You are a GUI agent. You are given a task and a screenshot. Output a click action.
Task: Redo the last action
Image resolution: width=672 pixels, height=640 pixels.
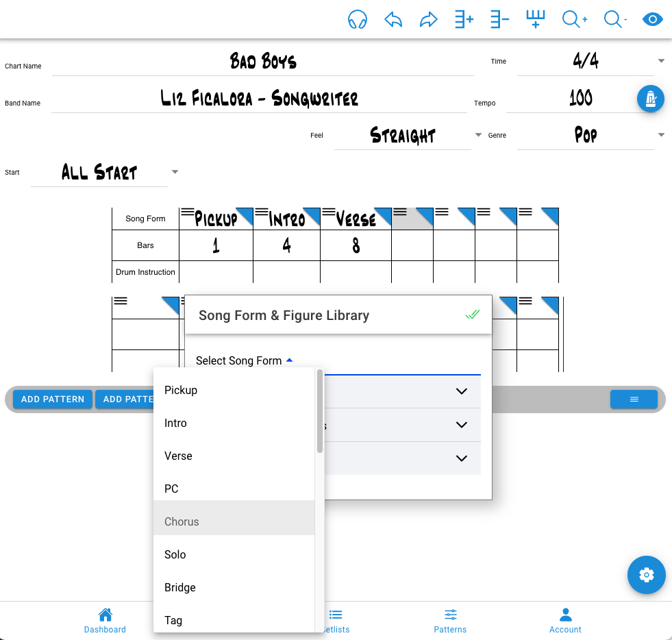click(x=429, y=19)
